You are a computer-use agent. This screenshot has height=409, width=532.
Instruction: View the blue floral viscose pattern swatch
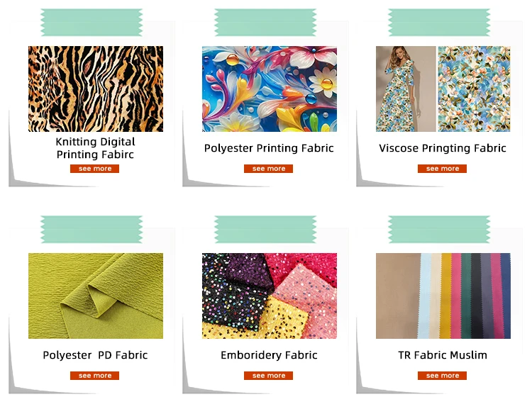tap(474, 89)
